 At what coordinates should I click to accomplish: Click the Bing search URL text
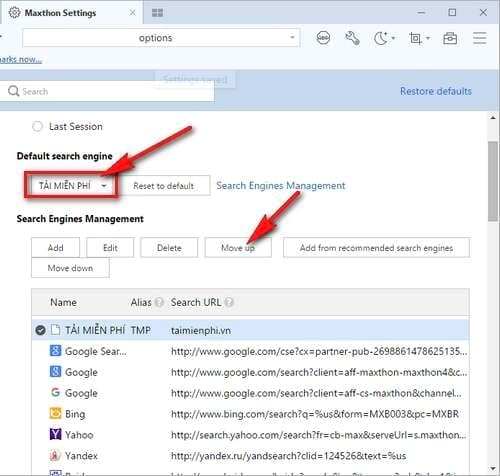coord(315,414)
